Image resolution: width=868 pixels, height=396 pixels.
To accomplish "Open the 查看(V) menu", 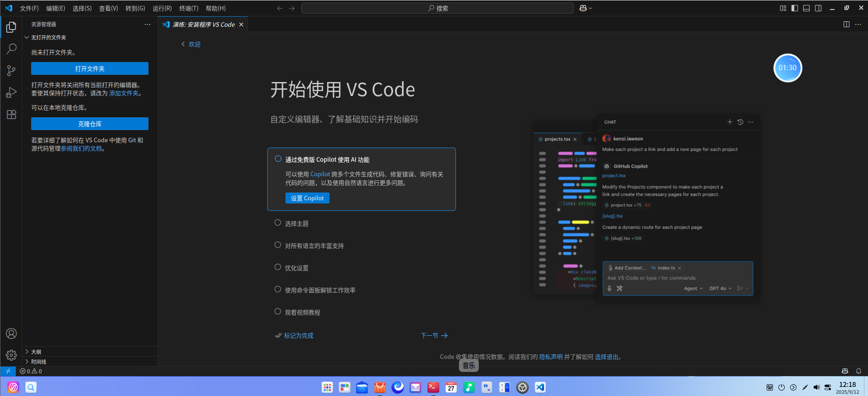I will point(109,8).
